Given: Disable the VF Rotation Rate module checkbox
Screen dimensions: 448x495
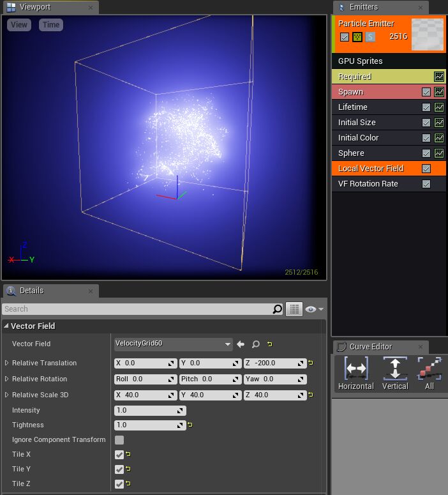Looking at the screenshot, I should [x=426, y=184].
